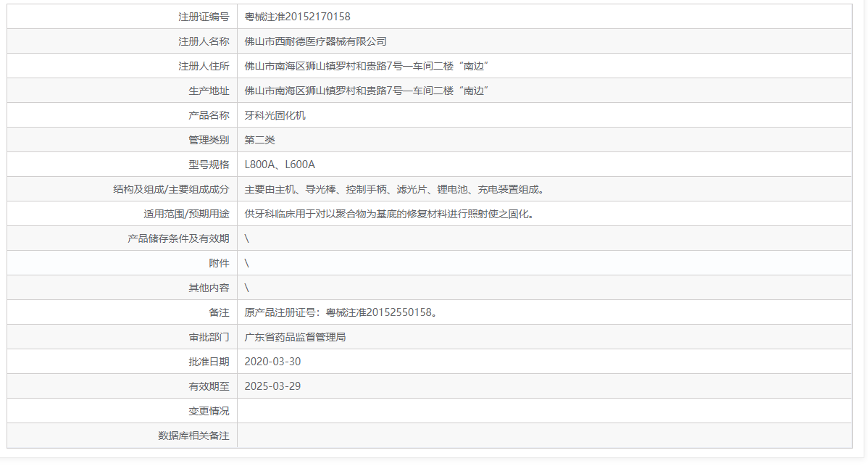
Task: Click the empty value cell beside 变更情况
Action: pyautogui.click(x=435, y=410)
